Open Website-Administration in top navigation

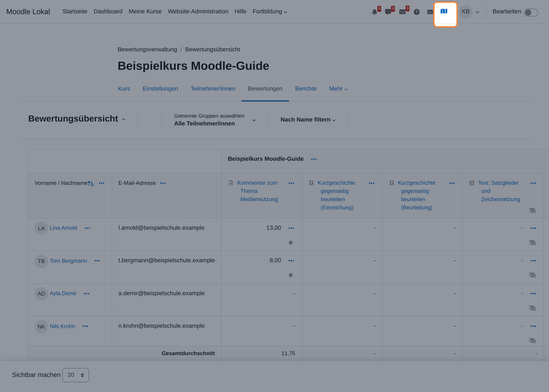(x=198, y=12)
